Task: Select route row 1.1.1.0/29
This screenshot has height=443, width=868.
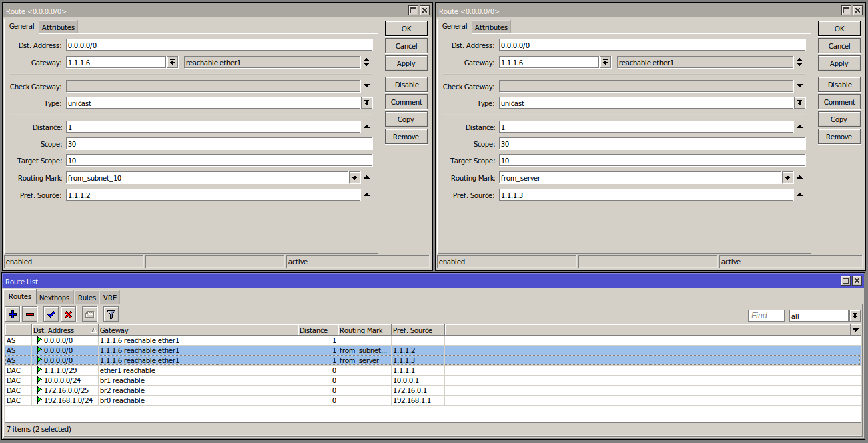Action: [x=433, y=370]
